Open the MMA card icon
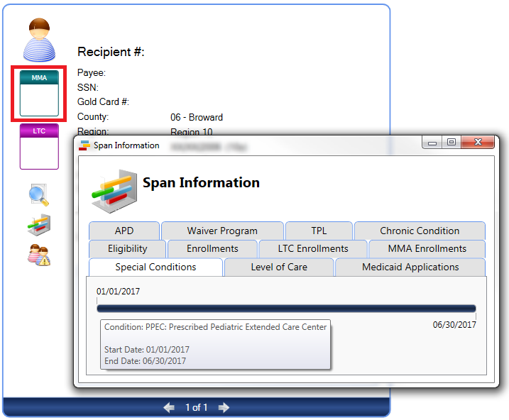The height and width of the screenshot is (420, 509). coord(39,94)
